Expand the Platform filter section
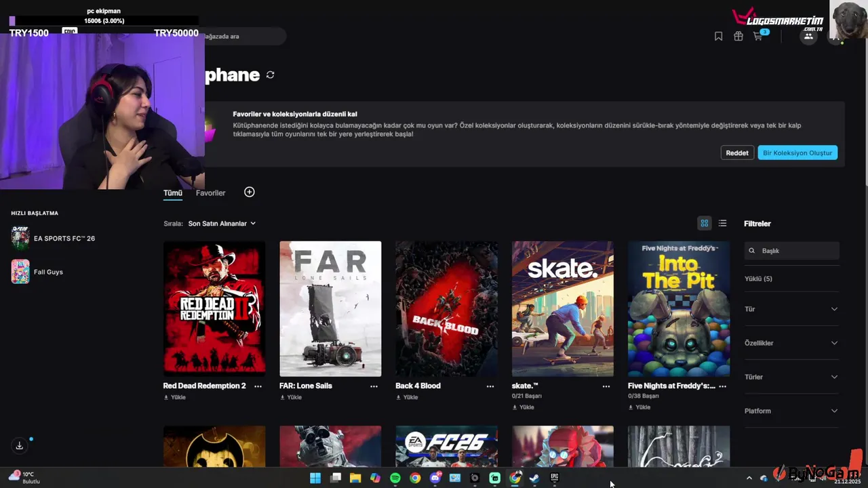This screenshot has width=868, height=488. [791, 411]
